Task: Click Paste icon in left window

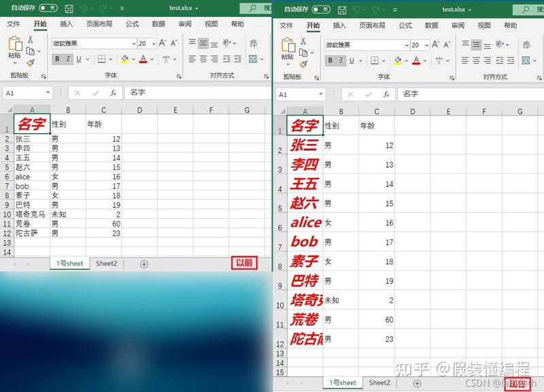Action: tap(15, 43)
